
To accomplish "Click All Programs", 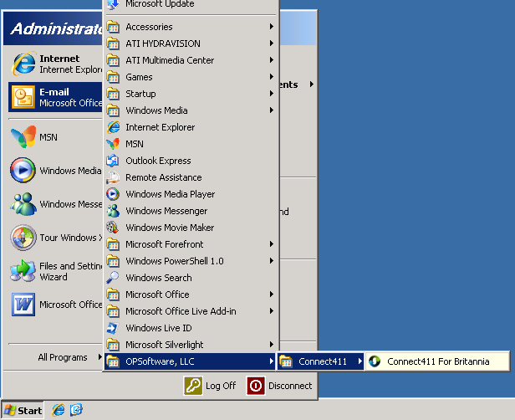I will [x=63, y=357].
